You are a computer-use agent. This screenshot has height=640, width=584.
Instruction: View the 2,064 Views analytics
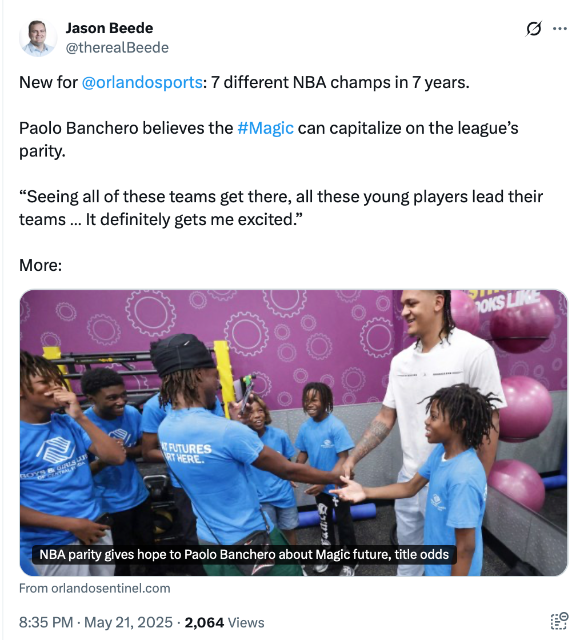224,622
